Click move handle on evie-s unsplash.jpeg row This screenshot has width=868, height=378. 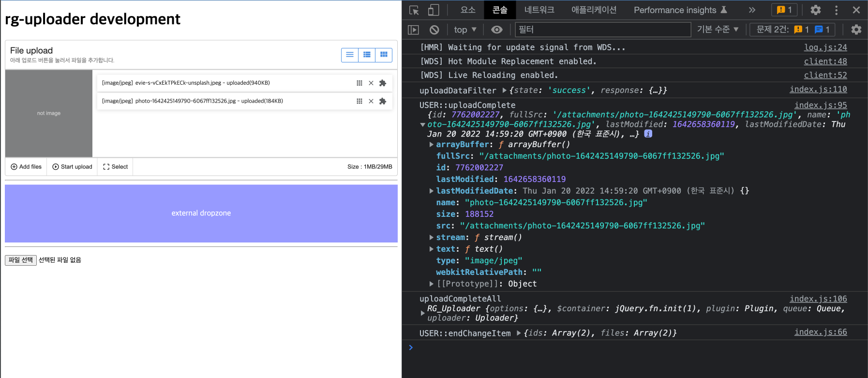click(359, 83)
